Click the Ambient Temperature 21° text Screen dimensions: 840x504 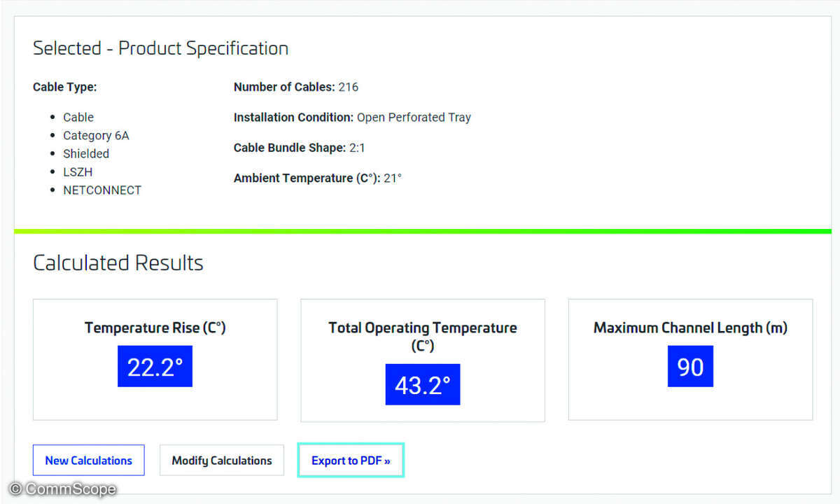click(317, 178)
